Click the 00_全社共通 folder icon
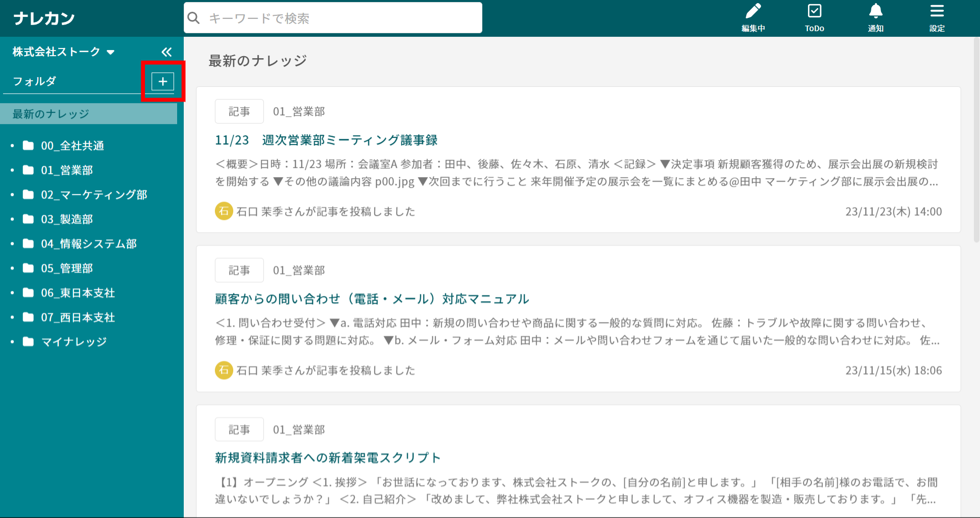980x518 pixels. (29, 146)
